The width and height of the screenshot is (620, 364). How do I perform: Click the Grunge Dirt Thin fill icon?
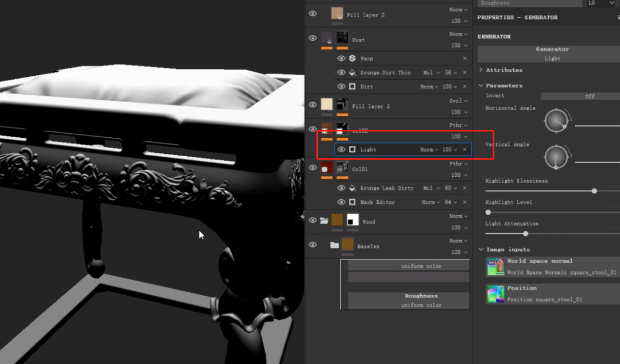pyautogui.click(x=352, y=72)
